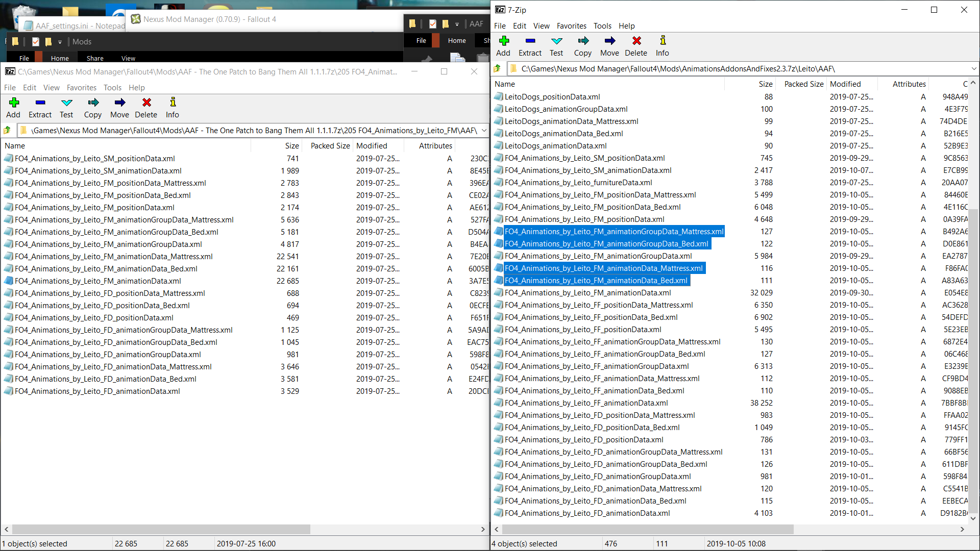Image resolution: width=980 pixels, height=551 pixels.
Task: Select FO4_Animations_by_Leito_FM_positionData_Mattress.xml in left window
Action: pyautogui.click(x=110, y=183)
